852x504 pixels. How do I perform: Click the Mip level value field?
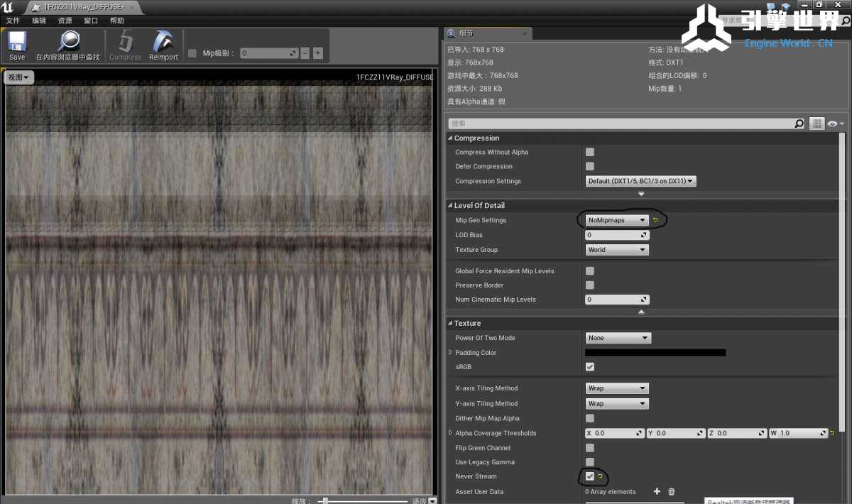tap(269, 53)
